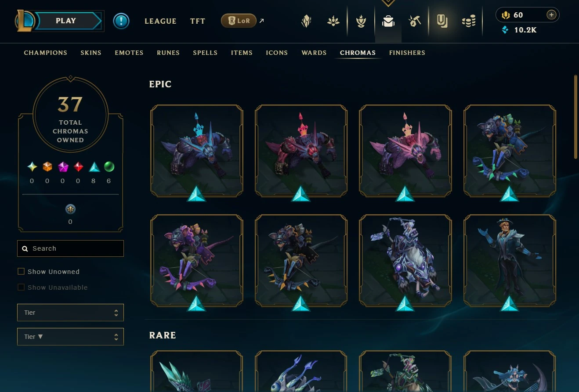579x392 pixels.
Task: Select the first Epic chroma thumbnail
Action: [x=197, y=151]
